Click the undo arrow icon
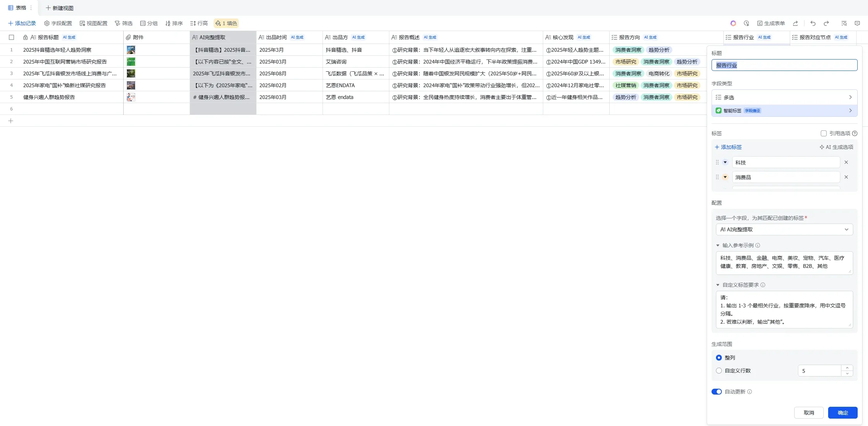 pyautogui.click(x=813, y=23)
